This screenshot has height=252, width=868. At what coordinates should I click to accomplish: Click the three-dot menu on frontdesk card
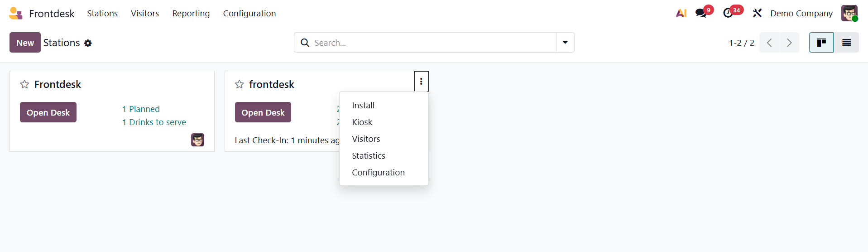(x=421, y=82)
